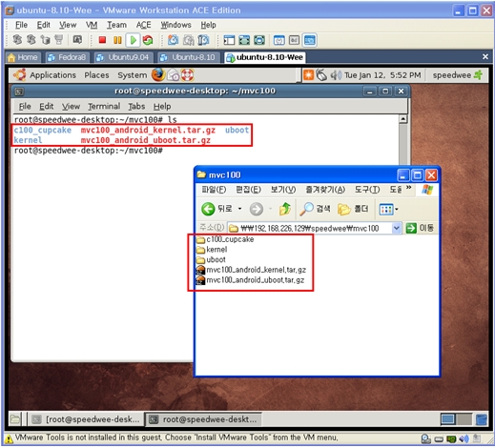Launch Firefox from the Ubuntu panel

[x=158, y=75]
